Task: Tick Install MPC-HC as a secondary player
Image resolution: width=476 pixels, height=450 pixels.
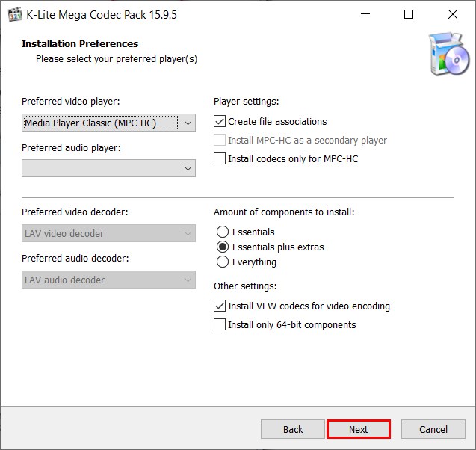Action: (x=220, y=140)
